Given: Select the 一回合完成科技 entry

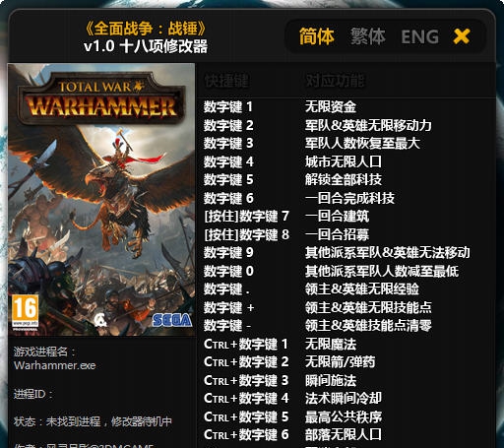Looking at the screenshot, I should coord(349,198).
